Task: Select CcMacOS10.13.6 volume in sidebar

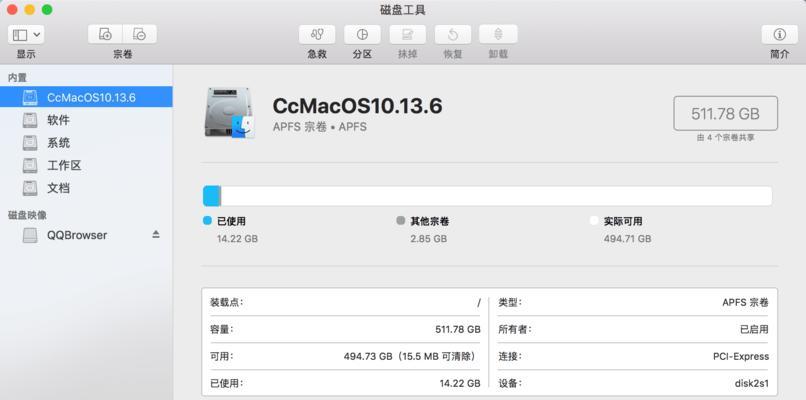Action: tap(86, 97)
